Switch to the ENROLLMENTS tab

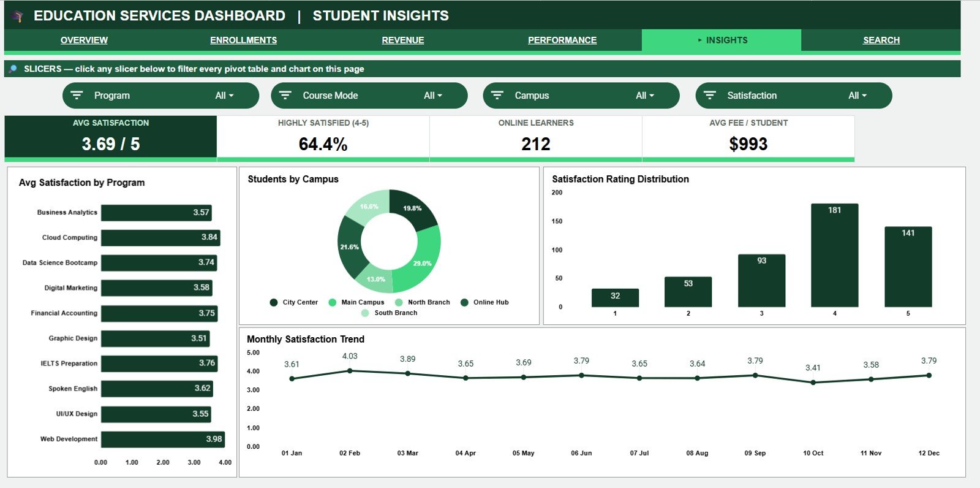point(244,40)
